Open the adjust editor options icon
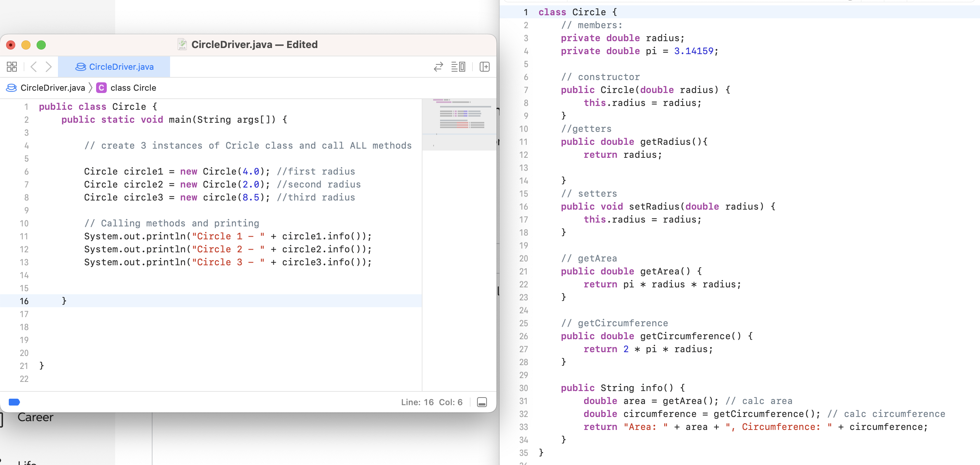 tap(458, 67)
